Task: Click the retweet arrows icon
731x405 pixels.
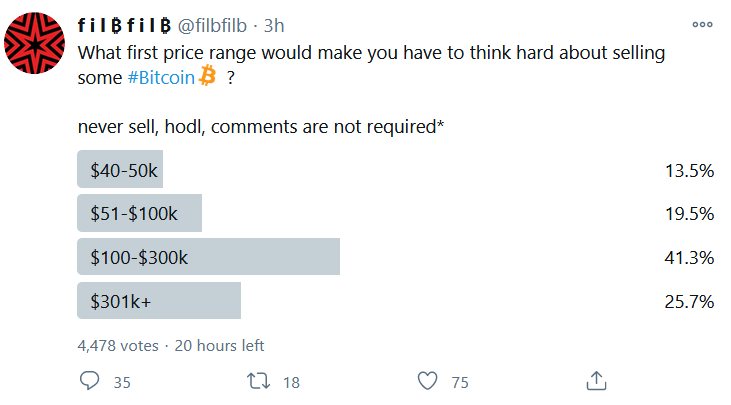Action: point(258,381)
